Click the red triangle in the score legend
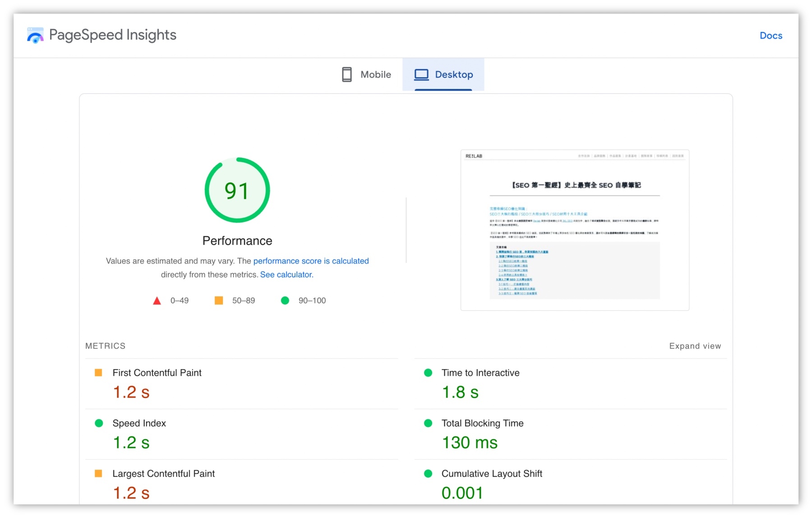This screenshot has width=812, height=518. coord(157,300)
